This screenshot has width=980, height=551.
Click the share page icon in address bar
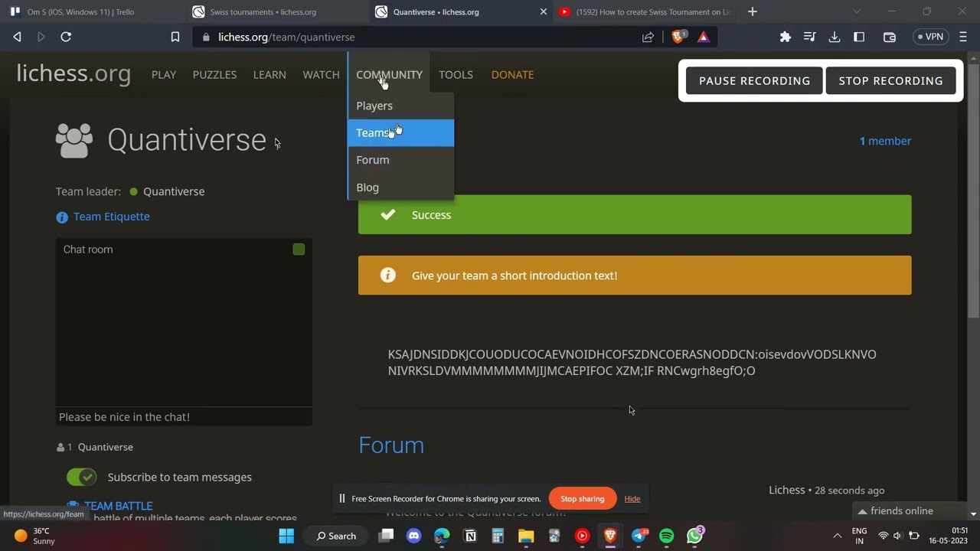[x=648, y=37]
